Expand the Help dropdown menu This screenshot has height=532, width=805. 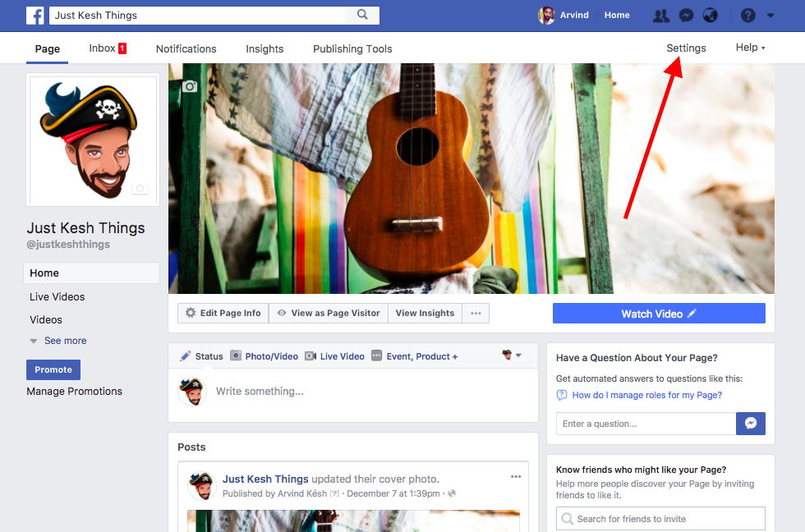pos(750,48)
